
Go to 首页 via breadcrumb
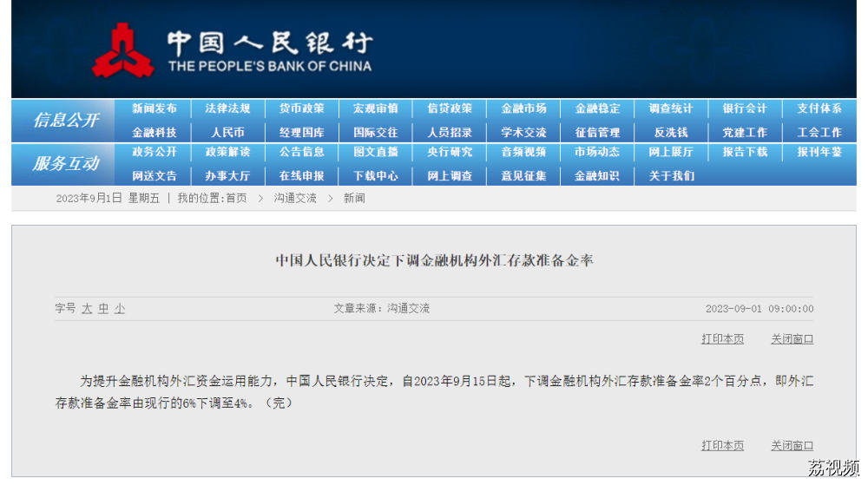[236, 198]
